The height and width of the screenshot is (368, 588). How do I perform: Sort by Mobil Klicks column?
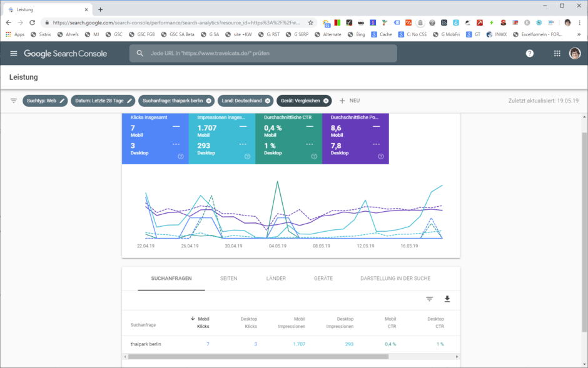200,322
